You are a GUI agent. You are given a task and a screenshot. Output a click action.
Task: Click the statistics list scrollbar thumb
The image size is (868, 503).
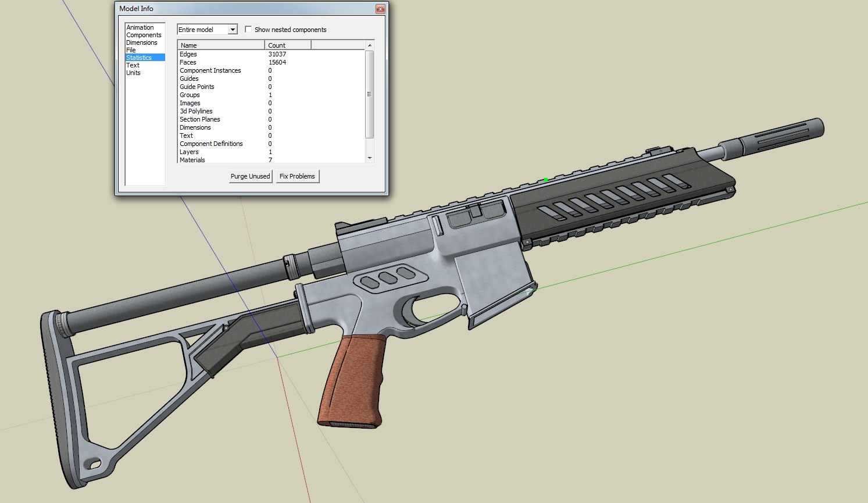369,94
